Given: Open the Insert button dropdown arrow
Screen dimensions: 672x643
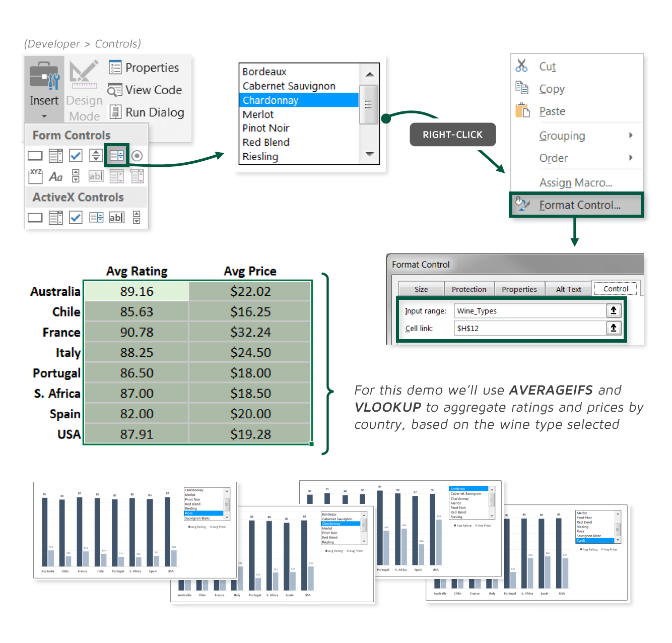Looking at the screenshot, I should coord(43,117).
